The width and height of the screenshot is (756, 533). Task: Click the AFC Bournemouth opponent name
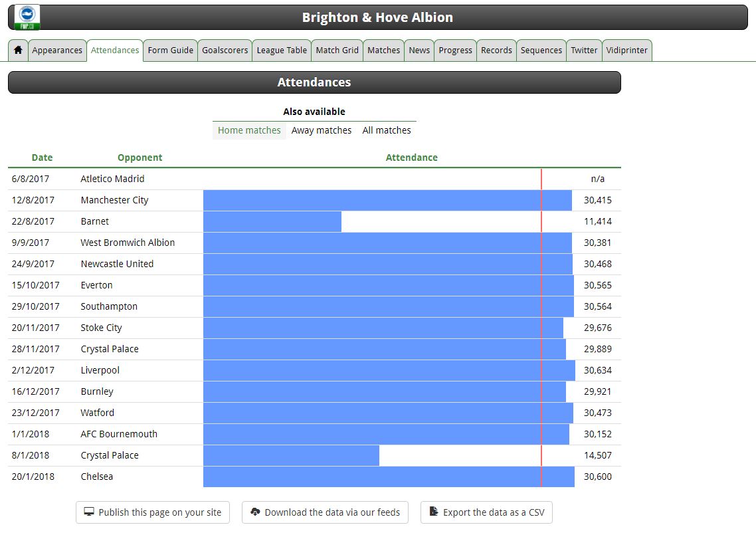coord(119,433)
